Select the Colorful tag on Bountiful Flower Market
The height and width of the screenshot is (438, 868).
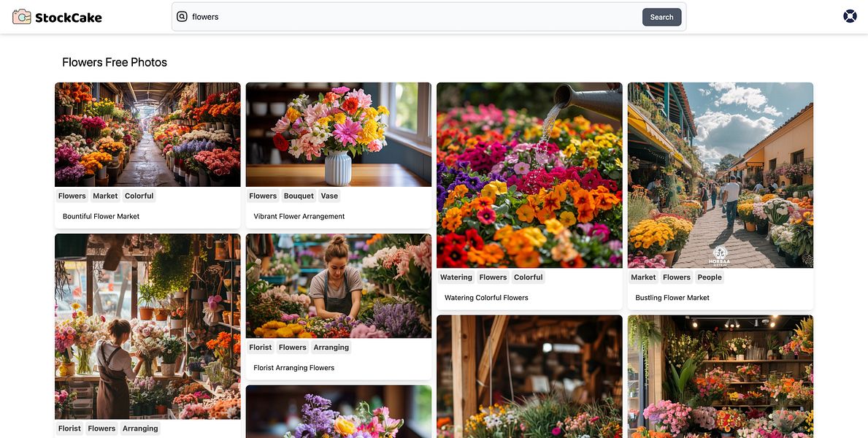coord(139,195)
